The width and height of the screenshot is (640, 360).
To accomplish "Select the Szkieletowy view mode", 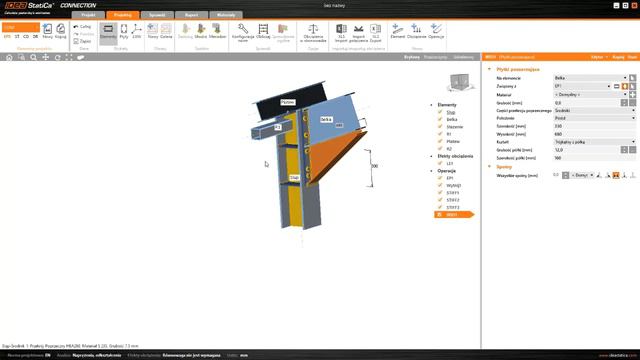I will pyautogui.click(x=464, y=57).
